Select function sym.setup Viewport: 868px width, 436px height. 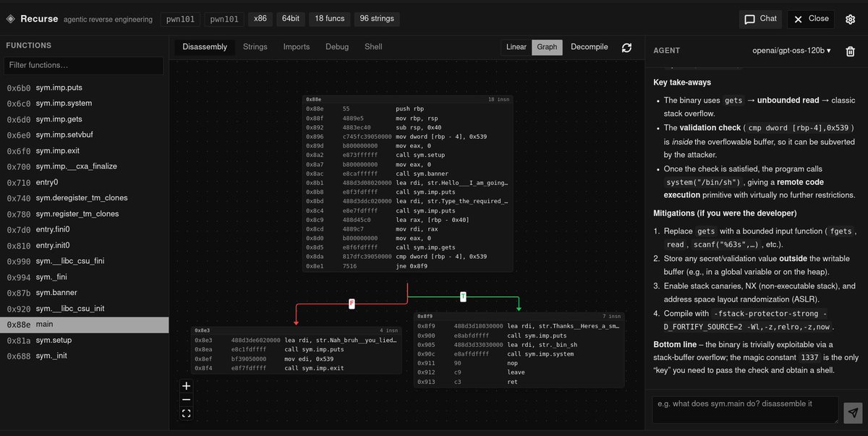point(84,341)
